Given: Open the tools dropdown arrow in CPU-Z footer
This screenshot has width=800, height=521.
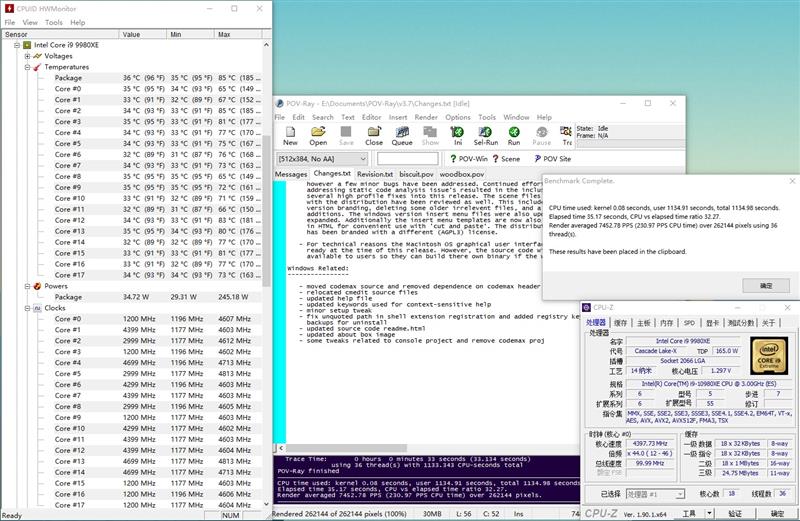Looking at the screenshot, I should click(x=709, y=513).
